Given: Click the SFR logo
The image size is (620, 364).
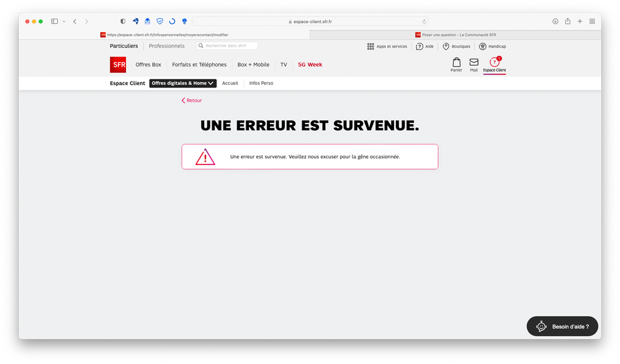Looking at the screenshot, I should point(118,64).
